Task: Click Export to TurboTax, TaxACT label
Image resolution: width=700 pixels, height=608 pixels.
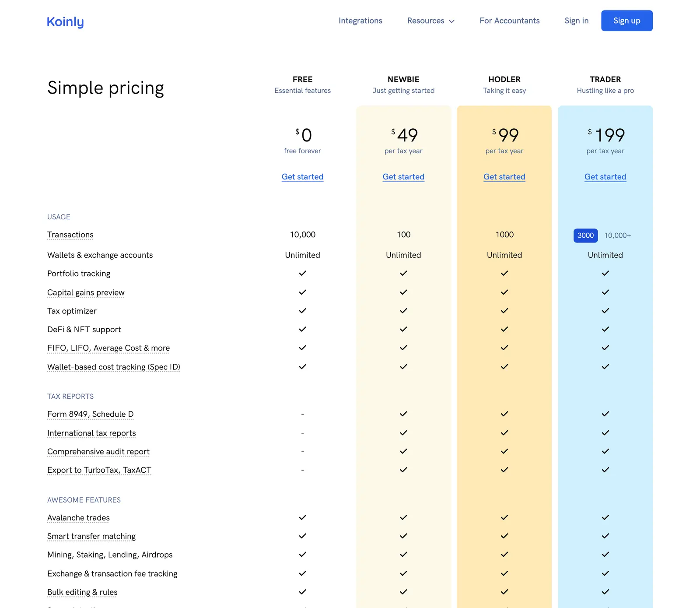Action: click(99, 470)
